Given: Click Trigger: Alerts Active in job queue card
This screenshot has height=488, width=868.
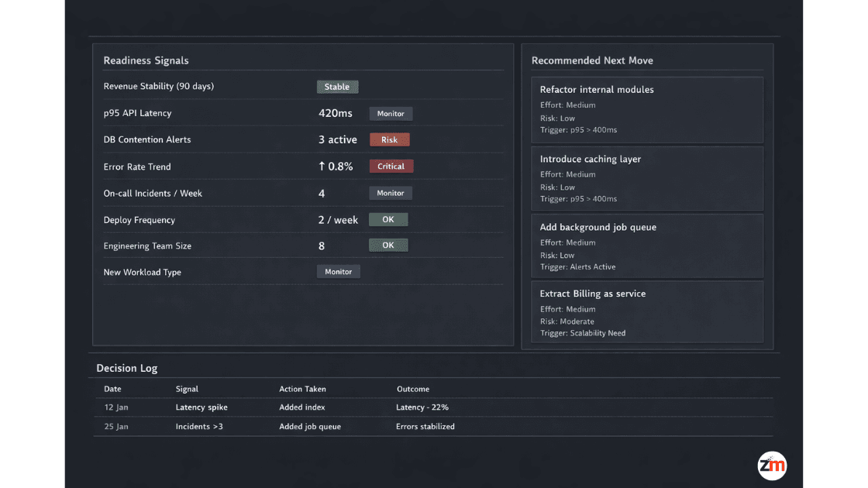Looking at the screenshot, I should coord(577,266).
